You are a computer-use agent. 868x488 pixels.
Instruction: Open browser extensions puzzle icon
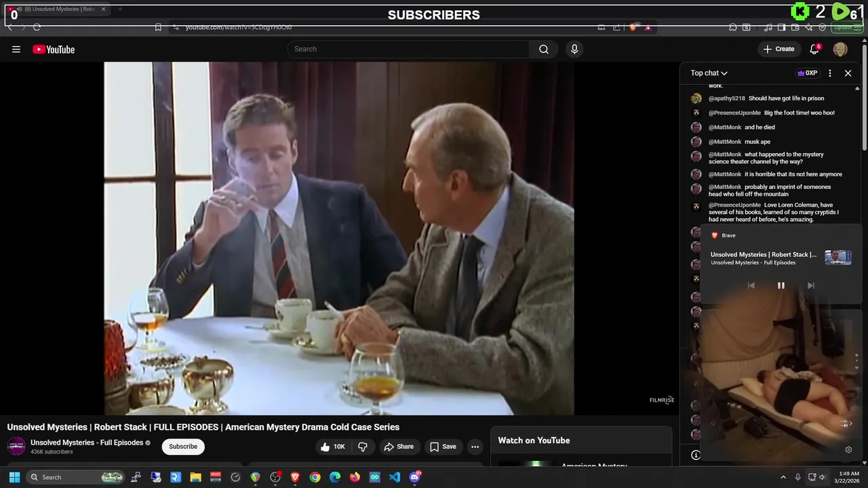coord(733,27)
